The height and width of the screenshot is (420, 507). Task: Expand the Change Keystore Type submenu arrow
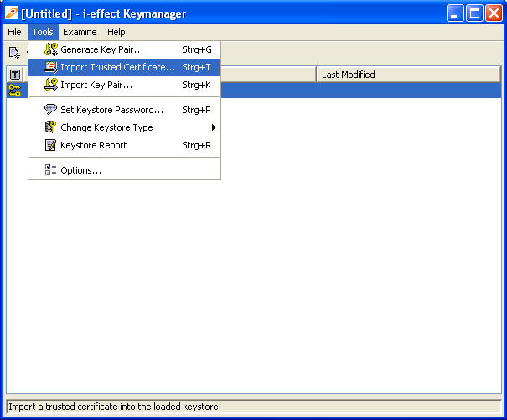[214, 127]
